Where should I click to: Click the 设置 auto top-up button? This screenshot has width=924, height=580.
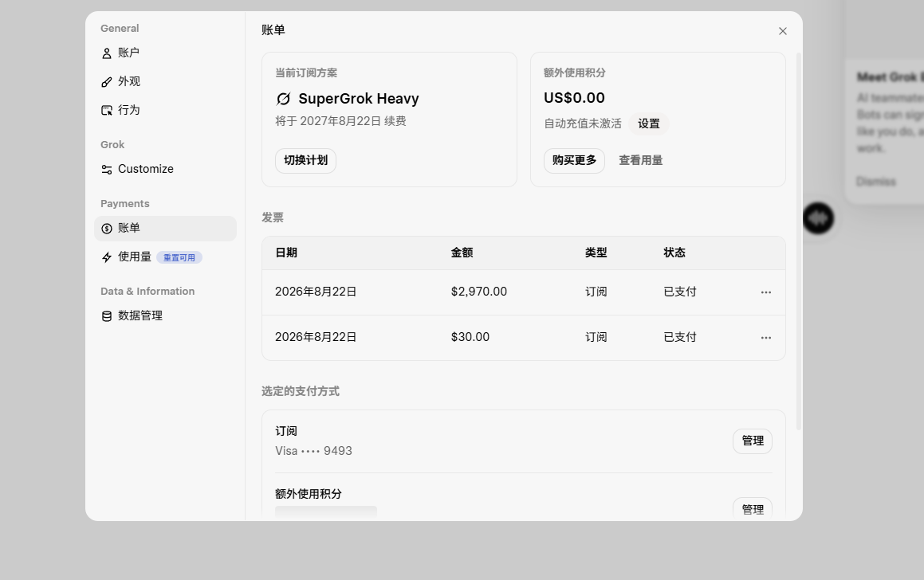point(649,124)
